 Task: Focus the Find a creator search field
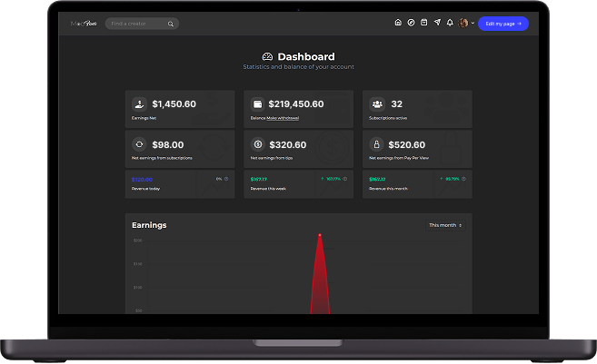(142, 24)
